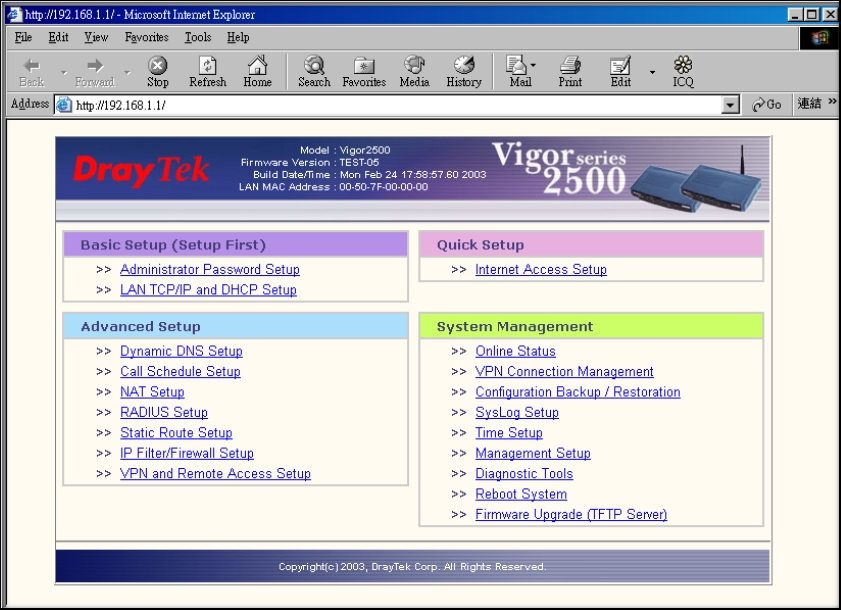The height and width of the screenshot is (610, 841).
Task: Open Diagnostic Tools link
Action: pos(524,473)
